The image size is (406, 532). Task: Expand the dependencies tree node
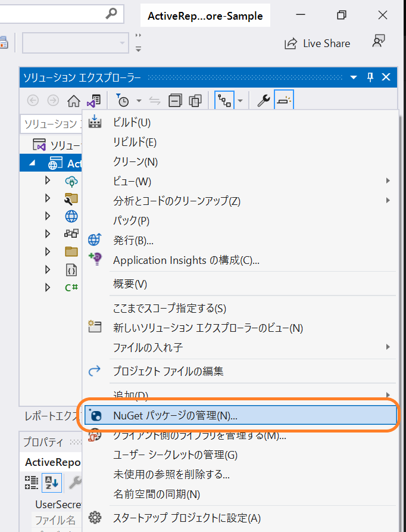(x=48, y=234)
